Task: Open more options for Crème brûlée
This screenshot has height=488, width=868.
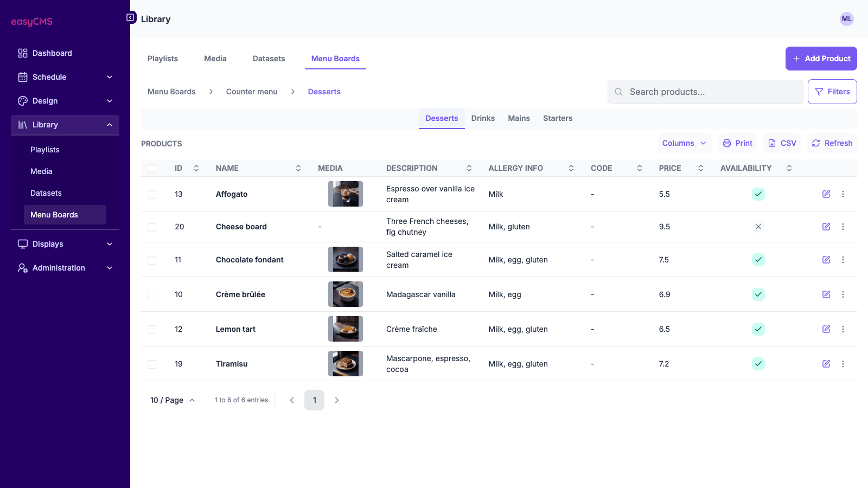Action: [843, 294]
